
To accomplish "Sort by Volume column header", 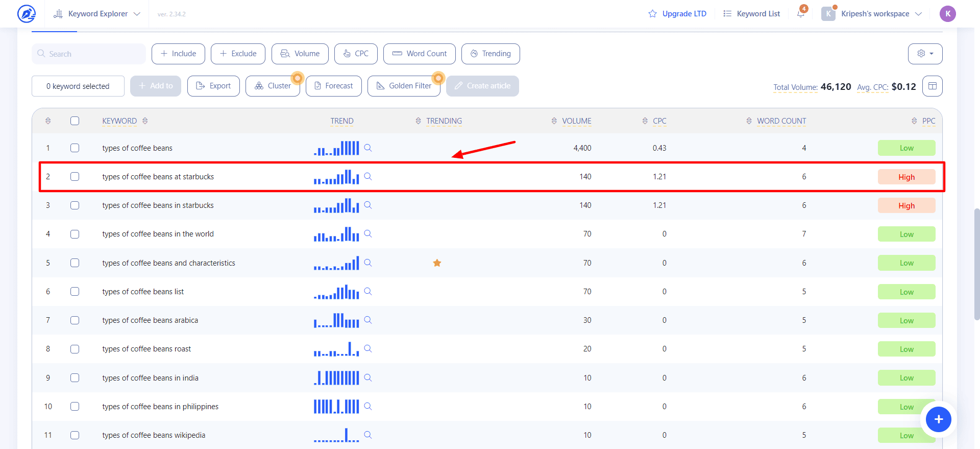I will [576, 121].
